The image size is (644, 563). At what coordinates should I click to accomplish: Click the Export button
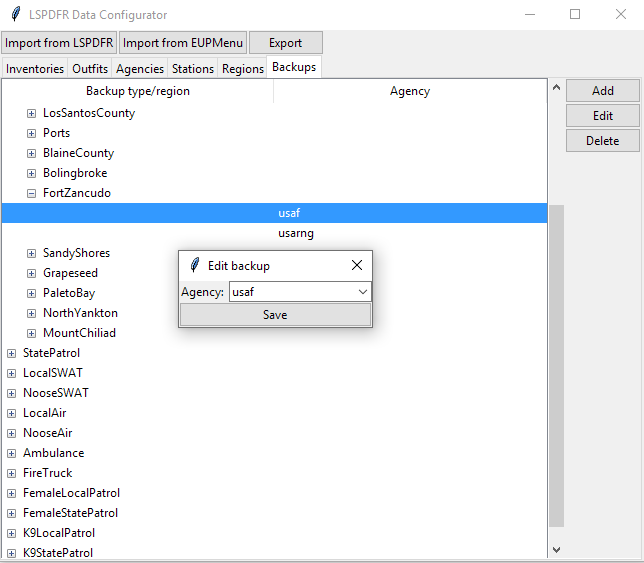[x=285, y=43]
